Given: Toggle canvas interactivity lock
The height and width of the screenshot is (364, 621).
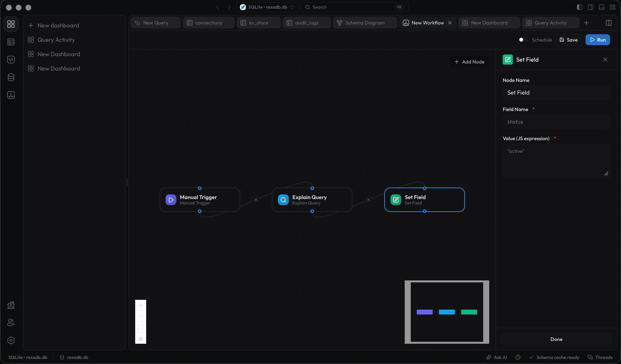Looking at the screenshot, I should click(x=141, y=338).
